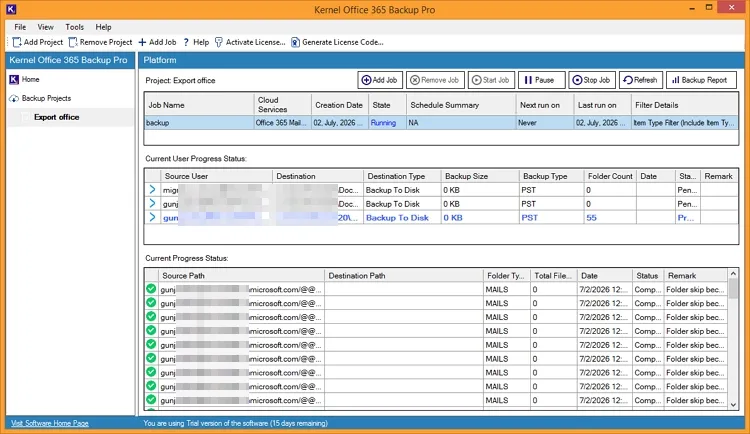750x434 pixels.
Task: Click the Job Name column header
Action: click(199, 105)
